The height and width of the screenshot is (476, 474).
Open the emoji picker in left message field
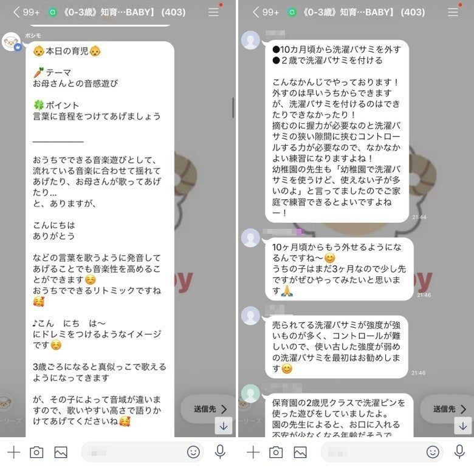[x=193, y=452]
